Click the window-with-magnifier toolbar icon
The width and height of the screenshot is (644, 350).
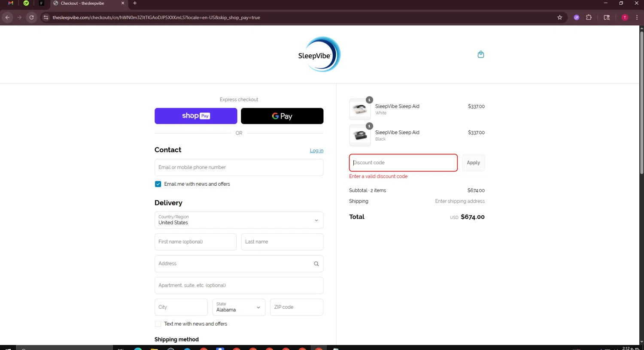pos(607,18)
